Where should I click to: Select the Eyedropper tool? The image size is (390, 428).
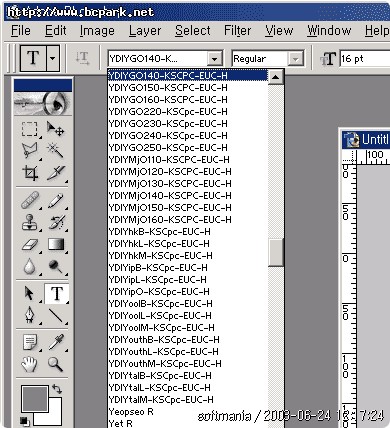(55, 342)
